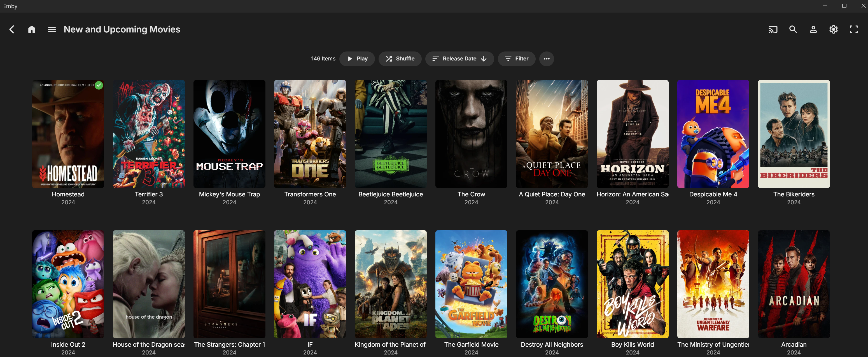Viewport: 868px width, 357px height.
Task: Open the three-dot more options menu
Action: [x=547, y=58]
